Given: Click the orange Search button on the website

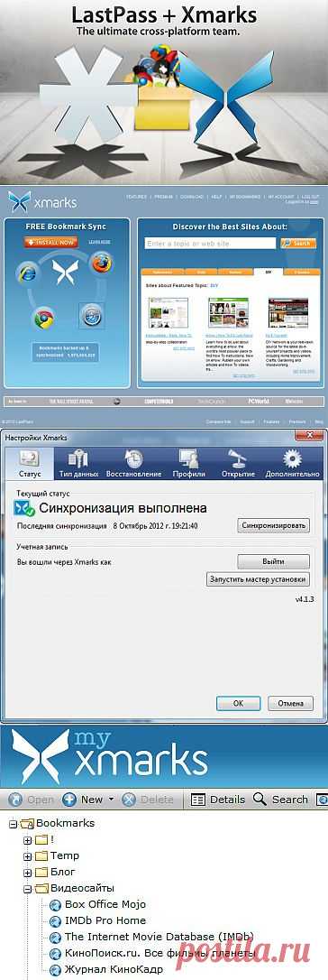Looking at the screenshot, I should point(298,243).
